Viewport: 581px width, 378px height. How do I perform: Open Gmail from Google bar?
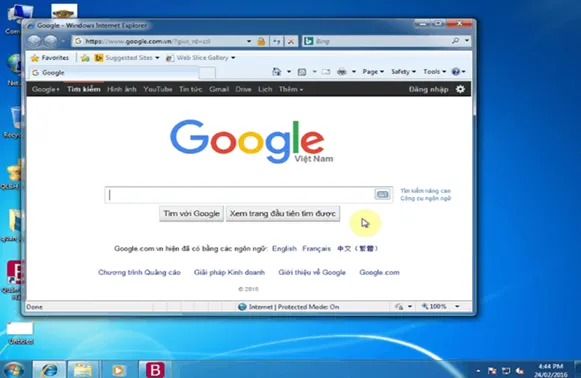219,89
